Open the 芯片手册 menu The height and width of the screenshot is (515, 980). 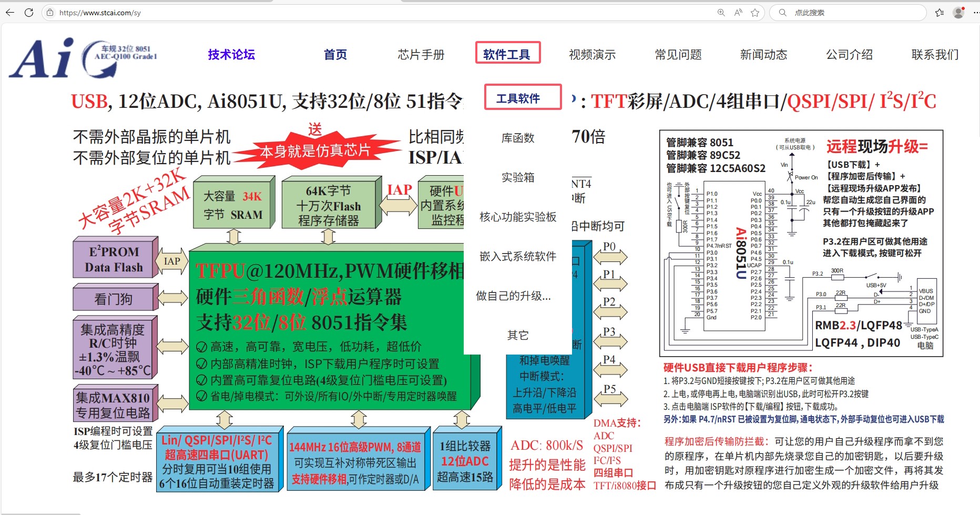[x=421, y=54]
